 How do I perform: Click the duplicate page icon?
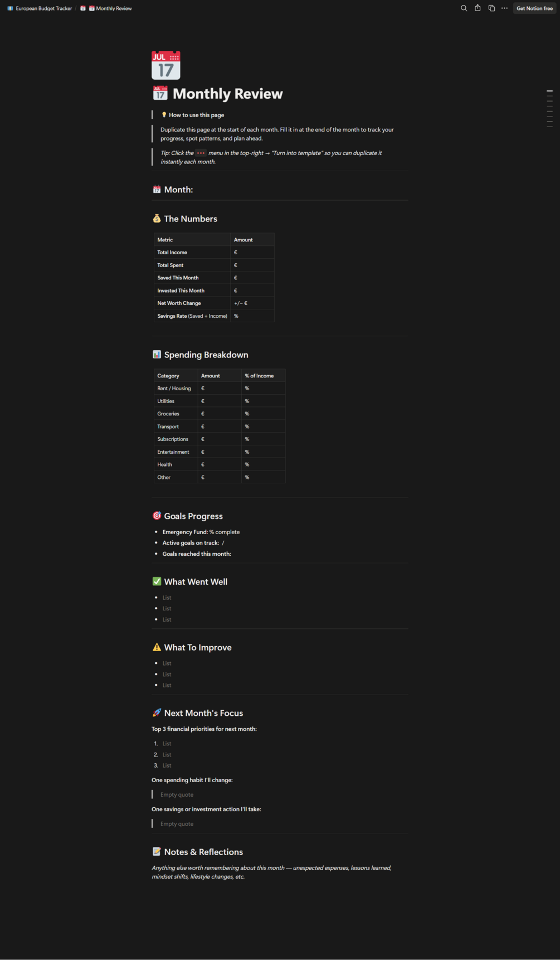click(491, 8)
